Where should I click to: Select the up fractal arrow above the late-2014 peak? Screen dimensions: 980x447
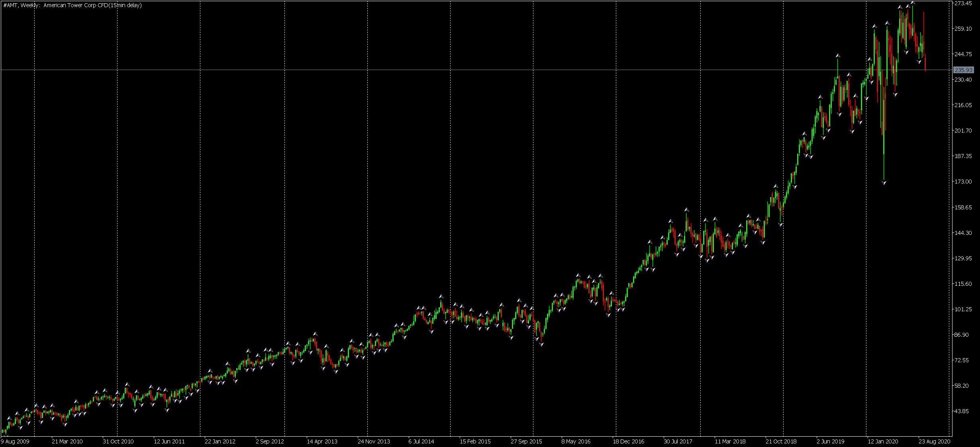click(x=441, y=297)
